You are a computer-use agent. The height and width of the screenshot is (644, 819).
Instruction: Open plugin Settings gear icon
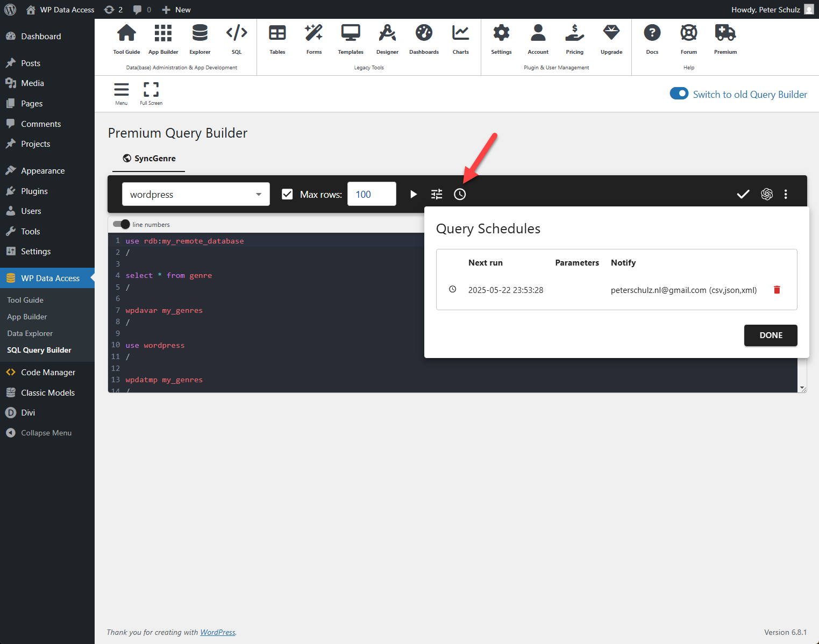point(501,33)
